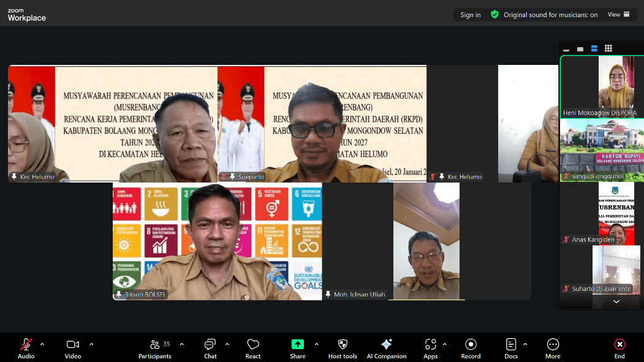Expand the caret next to Share
The image size is (644, 362).
tap(316, 344)
